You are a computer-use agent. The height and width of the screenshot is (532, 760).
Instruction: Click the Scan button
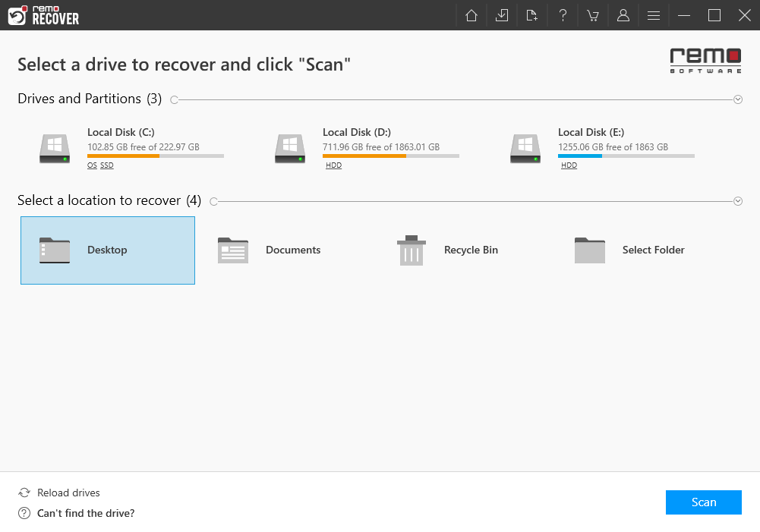[702, 502]
